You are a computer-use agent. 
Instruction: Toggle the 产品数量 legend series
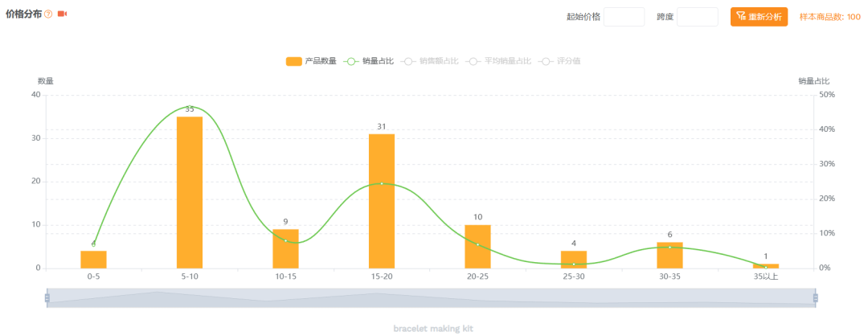311,61
